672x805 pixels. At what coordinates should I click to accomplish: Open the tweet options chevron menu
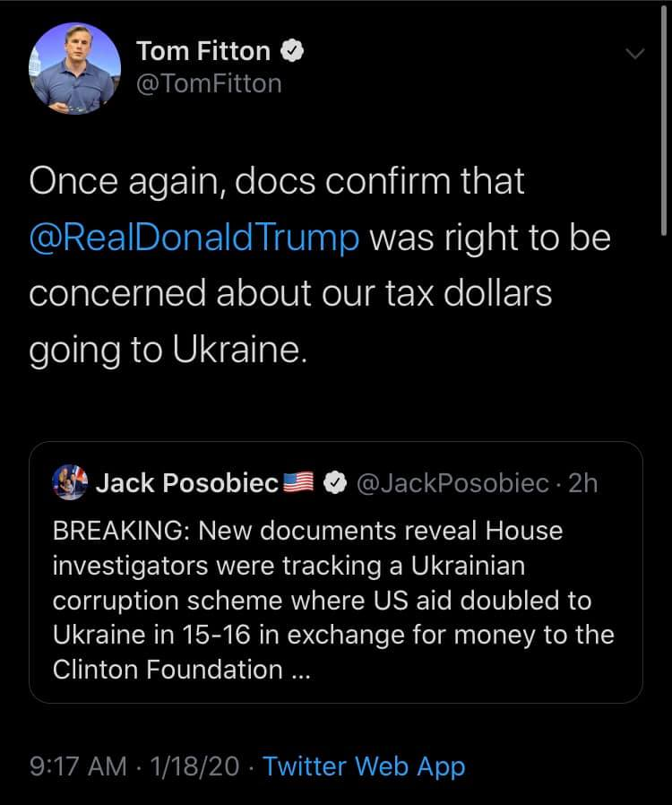[x=633, y=55]
